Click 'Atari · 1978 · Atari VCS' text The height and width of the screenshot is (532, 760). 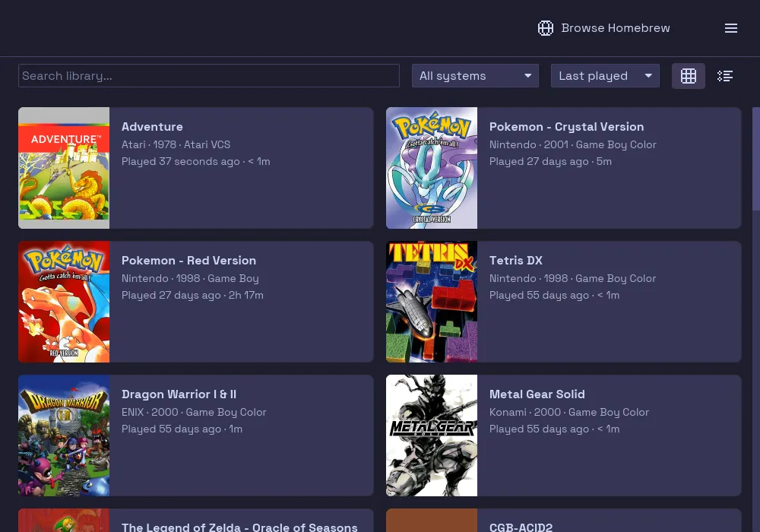tap(176, 144)
